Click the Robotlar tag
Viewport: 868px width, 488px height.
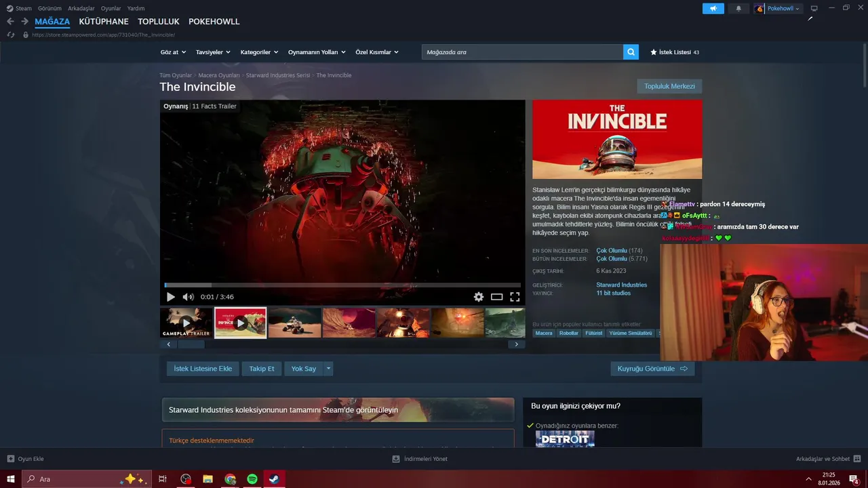[569, 333]
